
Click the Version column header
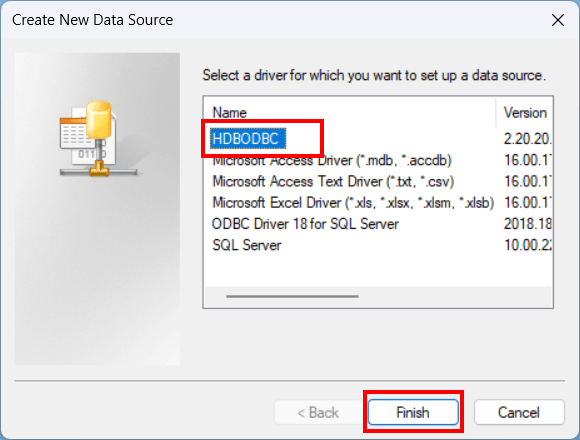pos(525,112)
